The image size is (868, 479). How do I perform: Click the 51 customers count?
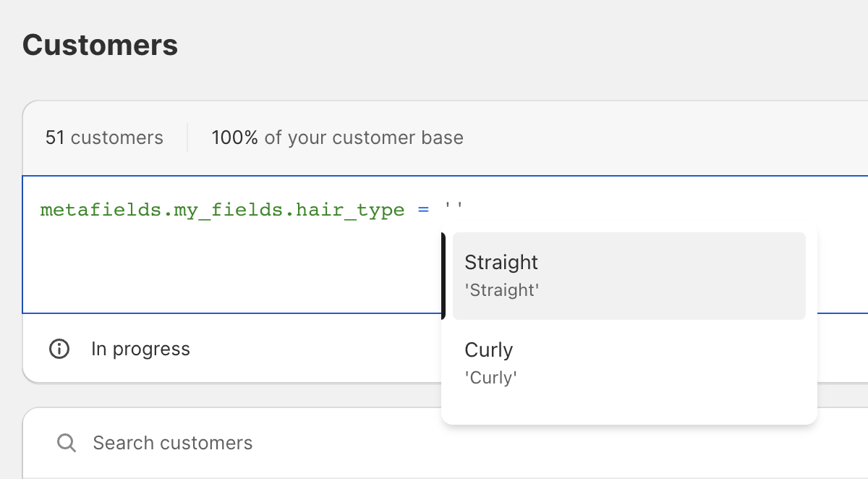coord(104,137)
